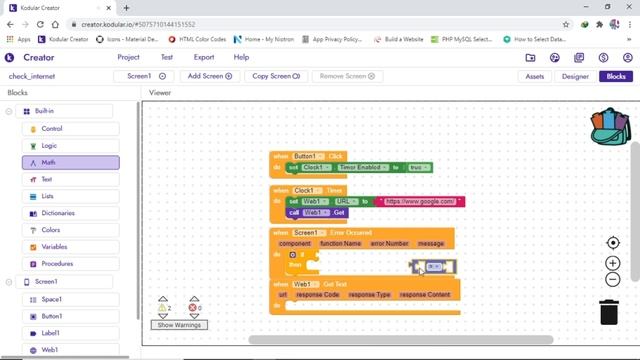Viewport: 640px width, 360px height.
Task: Click the Remove Screen button
Action: click(347, 76)
